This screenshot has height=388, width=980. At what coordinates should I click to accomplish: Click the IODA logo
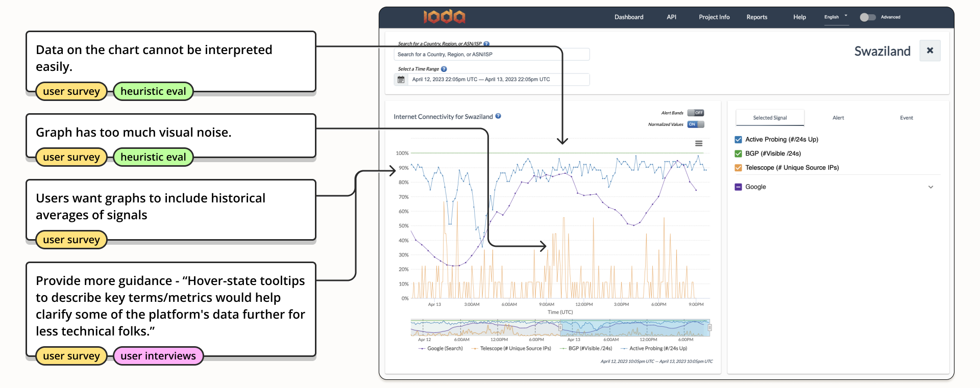coord(444,17)
